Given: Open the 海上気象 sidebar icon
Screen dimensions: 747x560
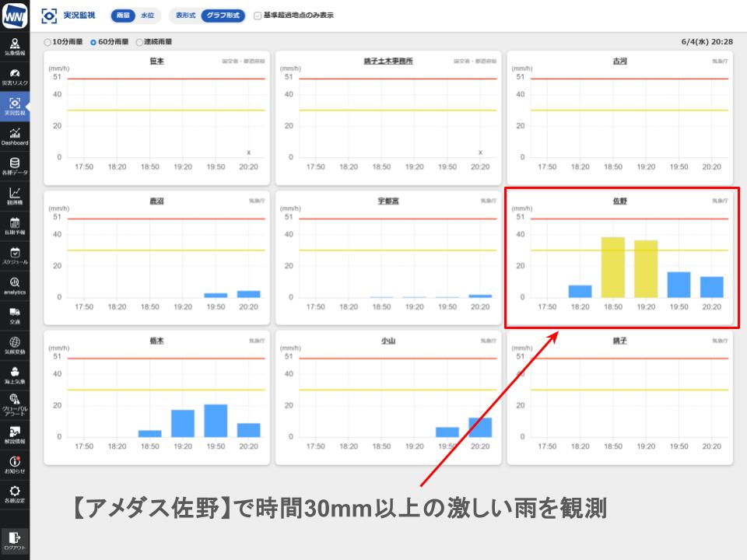Looking at the screenshot, I should [15, 375].
